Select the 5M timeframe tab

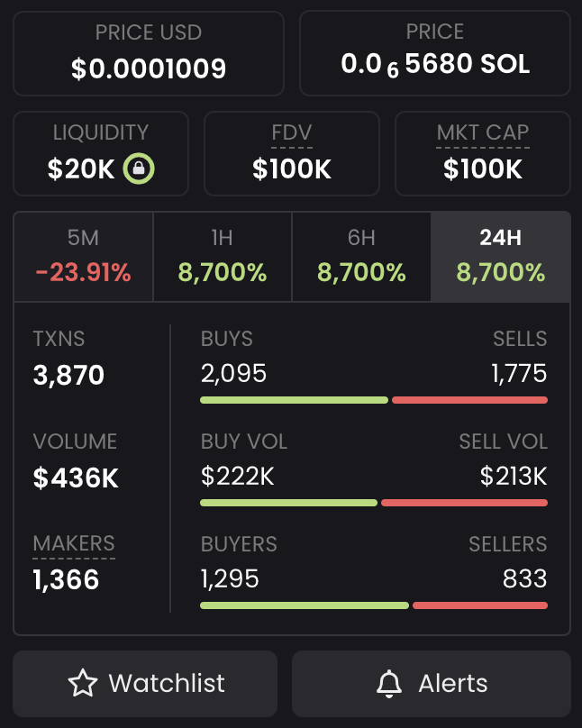click(x=84, y=257)
